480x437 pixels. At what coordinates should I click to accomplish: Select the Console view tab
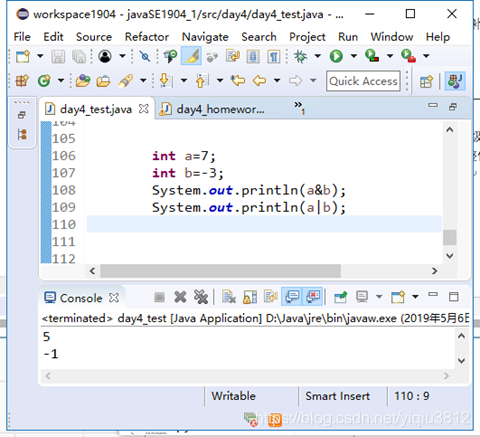coord(81,298)
